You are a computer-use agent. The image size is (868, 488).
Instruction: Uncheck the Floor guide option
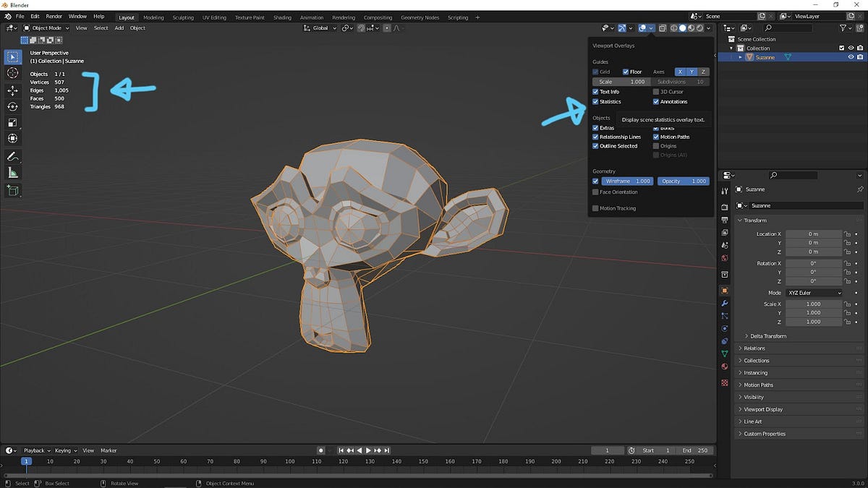[x=626, y=72]
